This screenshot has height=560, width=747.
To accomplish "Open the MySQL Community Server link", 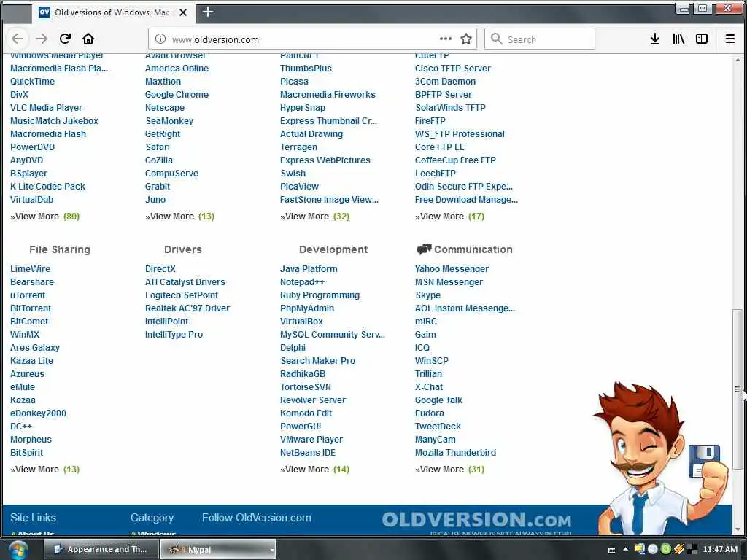I will 332,334.
